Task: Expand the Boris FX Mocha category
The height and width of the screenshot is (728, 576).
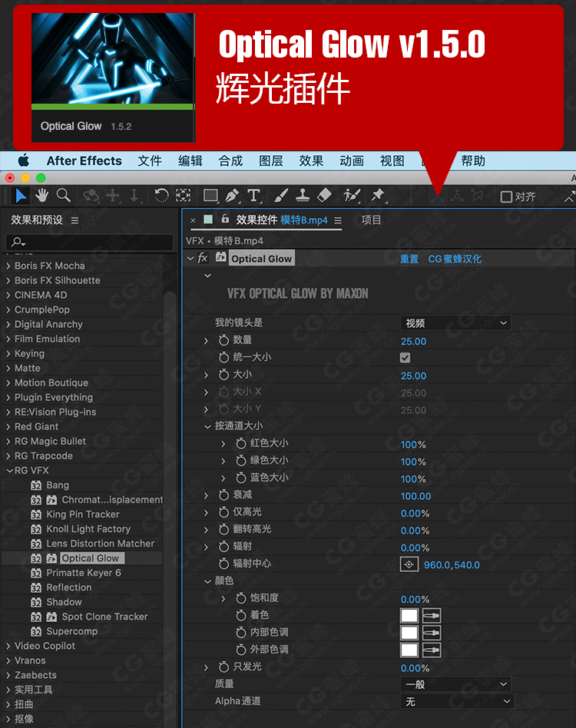Action: click(x=8, y=266)
